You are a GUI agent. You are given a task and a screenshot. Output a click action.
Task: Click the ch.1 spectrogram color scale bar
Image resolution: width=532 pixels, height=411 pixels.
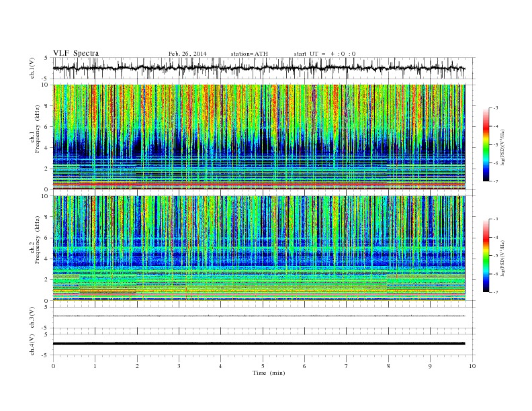486,145
